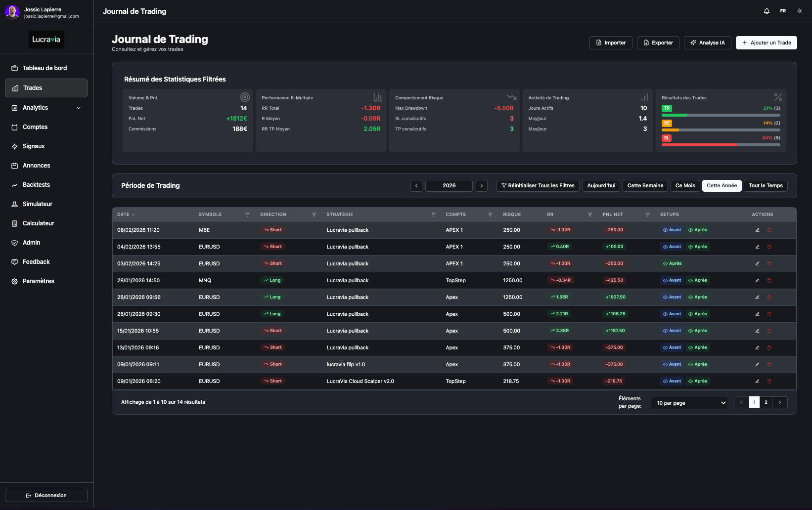
Task: Click the Ajouter un Trade button
Action: click(766, 43)
